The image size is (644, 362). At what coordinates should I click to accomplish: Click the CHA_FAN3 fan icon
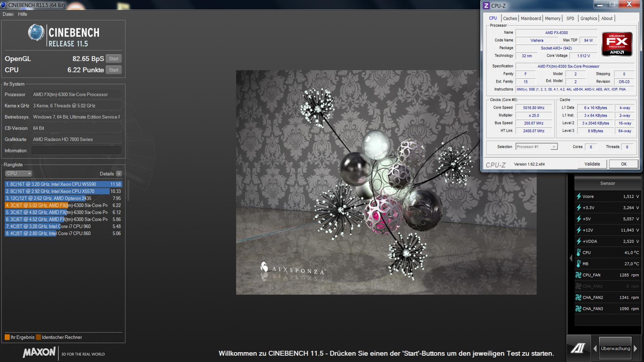(x=579, y=309)
